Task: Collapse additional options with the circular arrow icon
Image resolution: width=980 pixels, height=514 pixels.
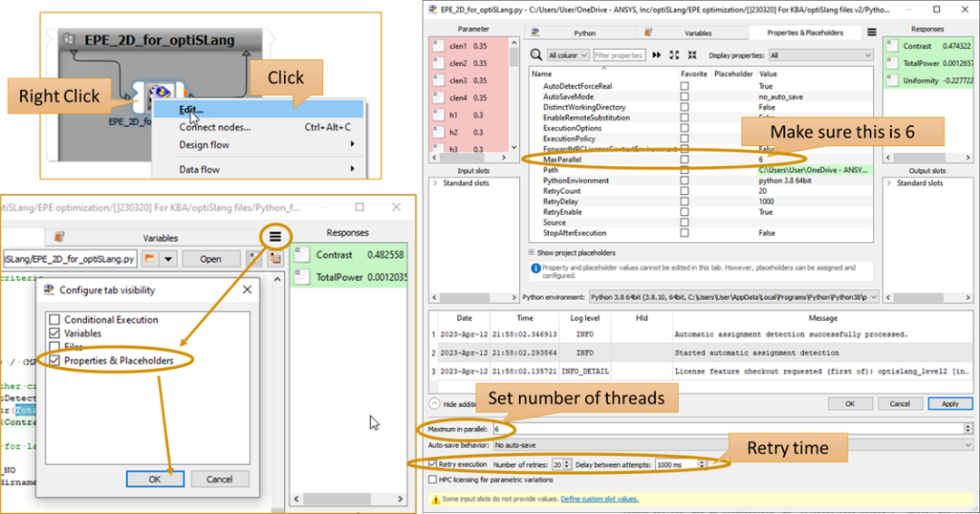Action: 435,403
